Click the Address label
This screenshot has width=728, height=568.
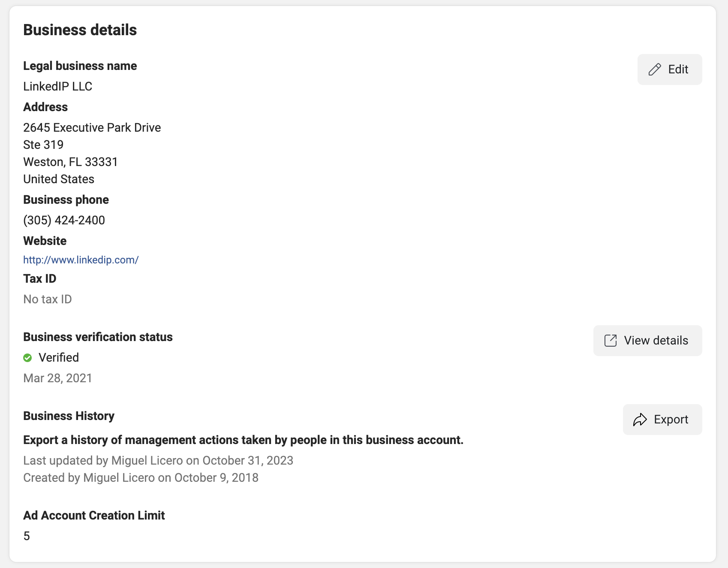(x=45, y=107)
